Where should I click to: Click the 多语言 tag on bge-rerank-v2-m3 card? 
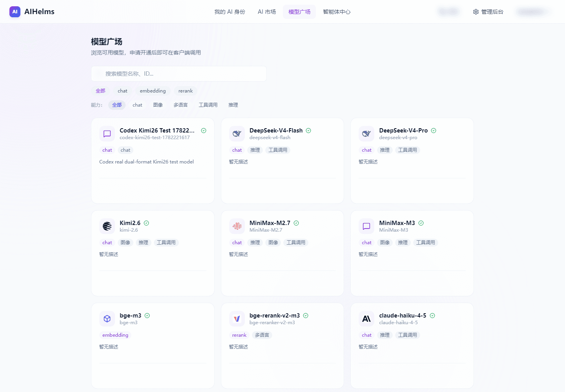pyautogui.click(x=262, y=335)
